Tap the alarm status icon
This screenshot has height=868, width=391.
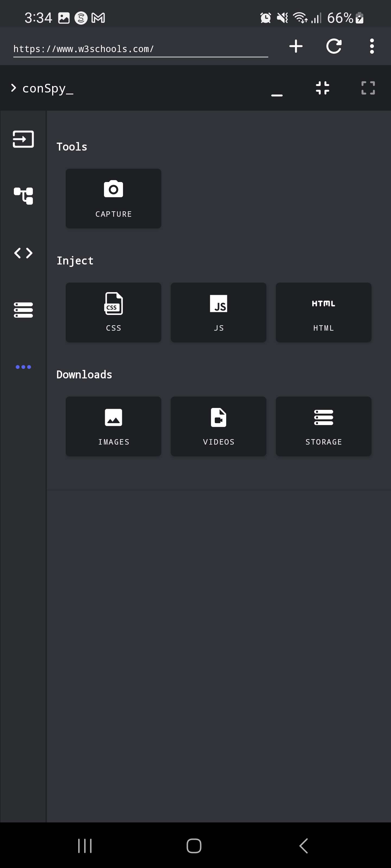[266, 18]
